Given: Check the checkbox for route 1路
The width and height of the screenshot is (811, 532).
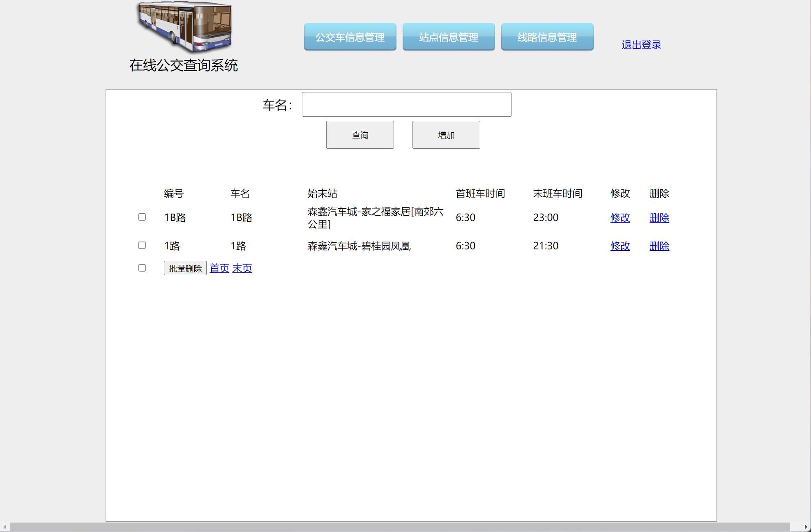Looking at the screenshot, I should [143, 245].
